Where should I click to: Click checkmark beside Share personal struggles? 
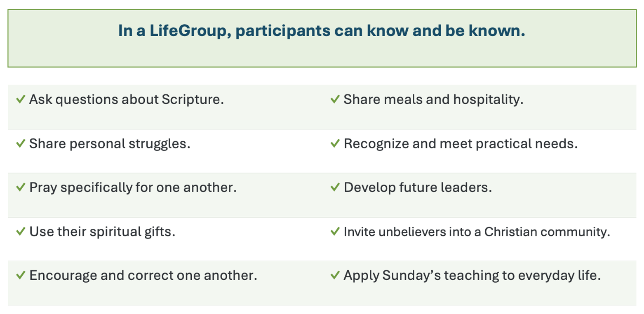click(x=20, y=144)
